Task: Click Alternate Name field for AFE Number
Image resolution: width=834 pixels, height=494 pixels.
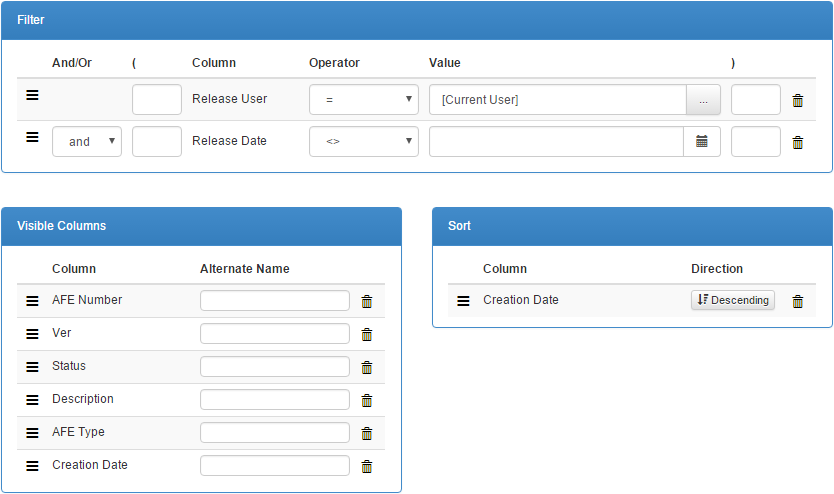Action: 275,301
